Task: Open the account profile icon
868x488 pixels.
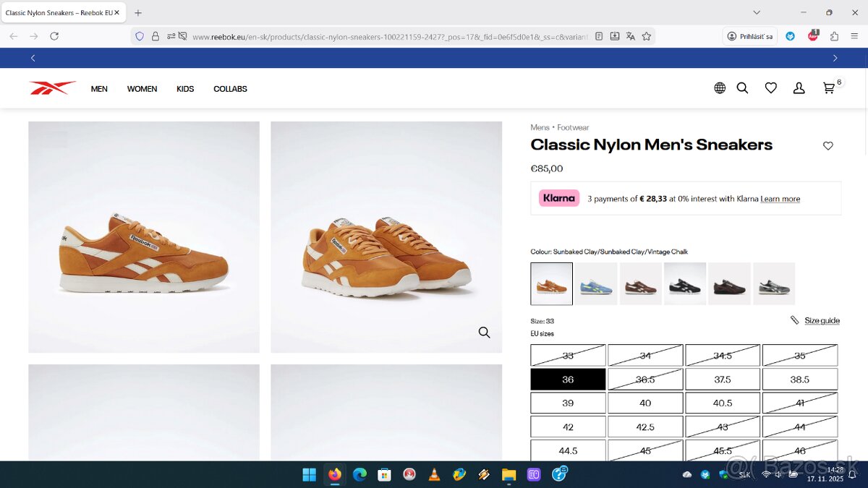Action: coord(799,87)
